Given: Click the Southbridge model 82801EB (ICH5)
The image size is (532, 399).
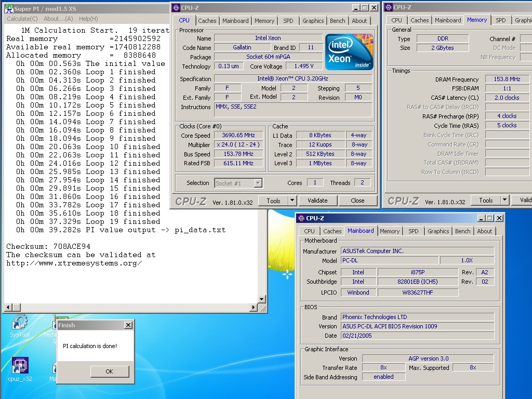Looking at the screenshot, I should (418, 282).
